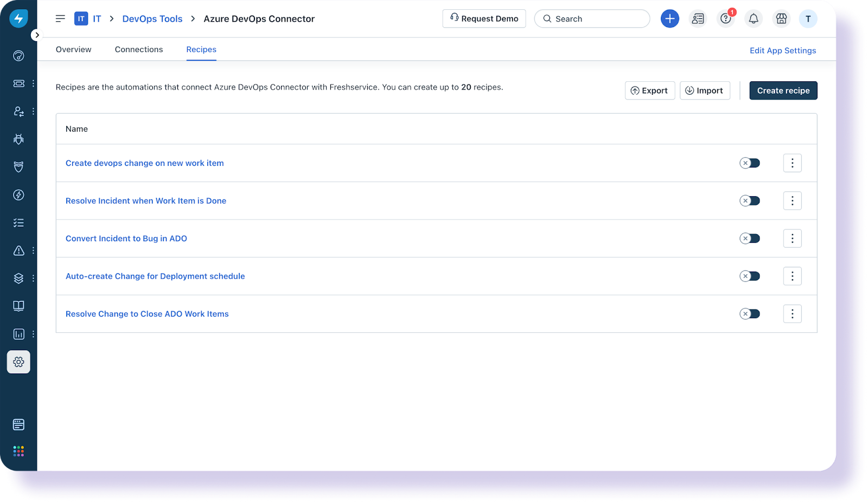Select the Recipes tab
This screenshot has width=868, height=503.
pyautogui.click(x=201, y=49)
